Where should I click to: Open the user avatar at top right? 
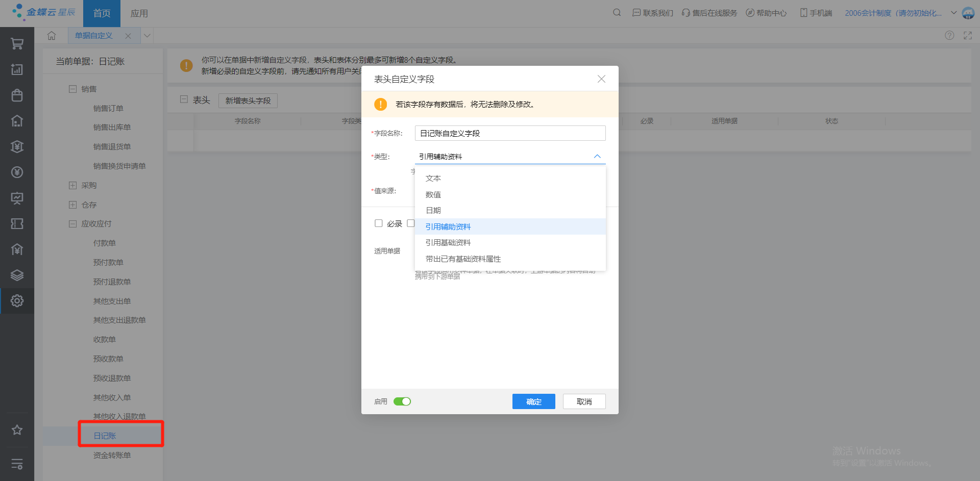[x=968, y=13]
